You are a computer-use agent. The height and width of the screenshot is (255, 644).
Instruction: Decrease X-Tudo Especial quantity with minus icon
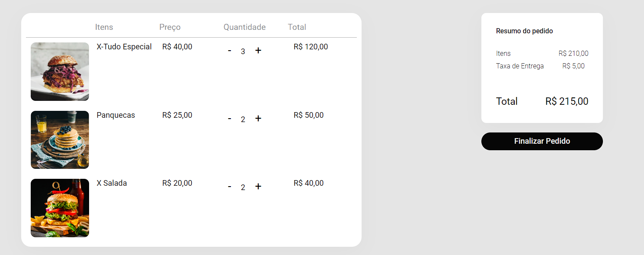coord(230,51)
